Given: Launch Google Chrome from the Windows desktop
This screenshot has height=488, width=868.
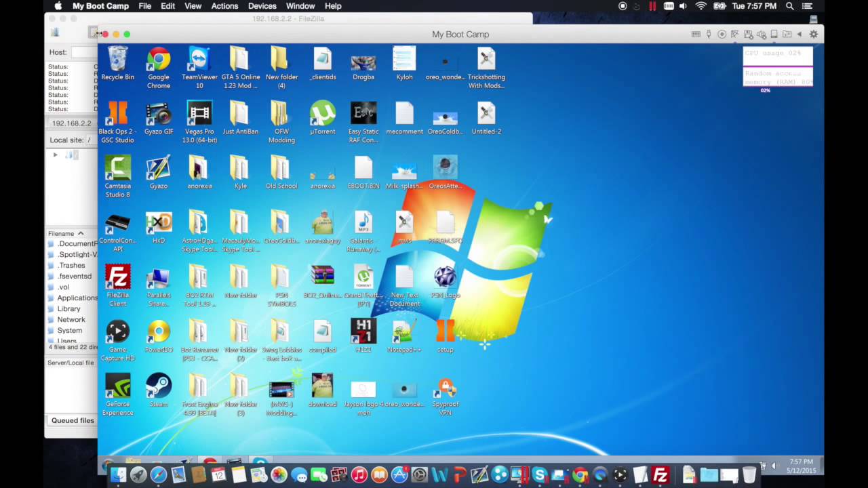Looking at the screenshot, I should [159, 68].
